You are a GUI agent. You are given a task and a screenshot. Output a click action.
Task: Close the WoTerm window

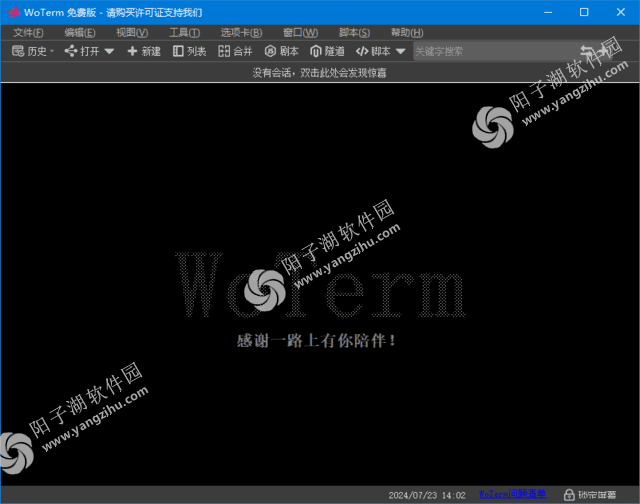pyautogui.click(x=621, y=12)
